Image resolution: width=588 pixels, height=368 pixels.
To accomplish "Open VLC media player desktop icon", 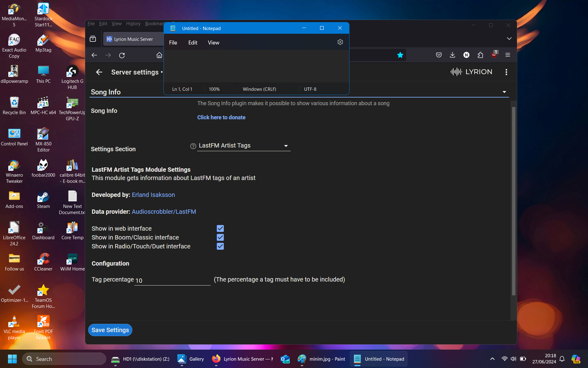I will point(14,328).
